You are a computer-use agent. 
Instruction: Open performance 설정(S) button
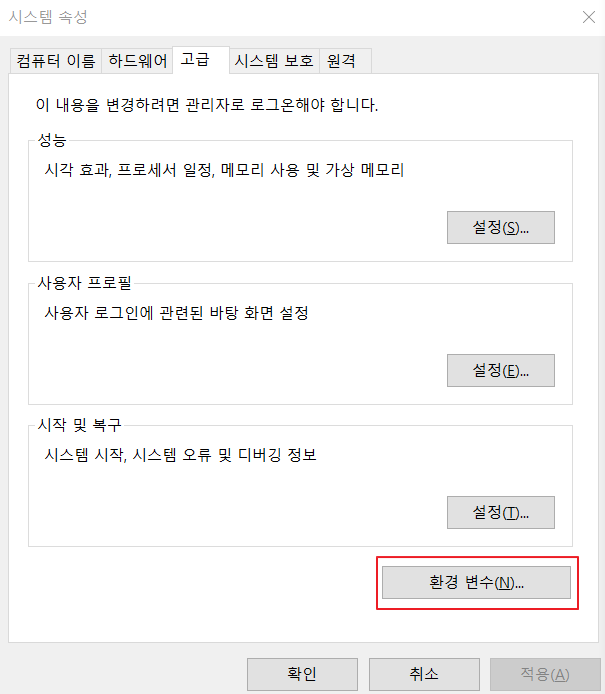[x=501, y=227]
